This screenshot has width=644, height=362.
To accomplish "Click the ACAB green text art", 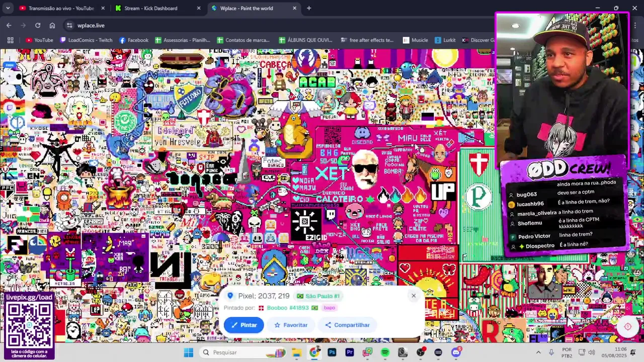I will click(317, 81).
